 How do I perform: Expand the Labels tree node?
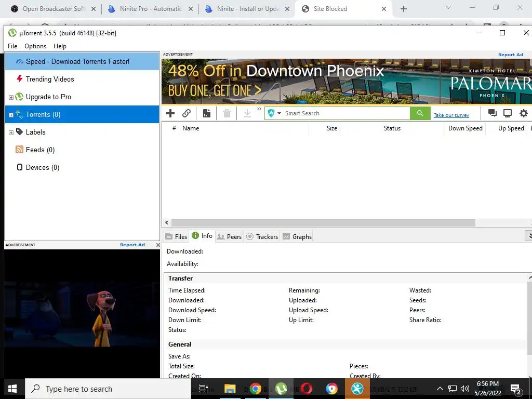pos(11,132)
